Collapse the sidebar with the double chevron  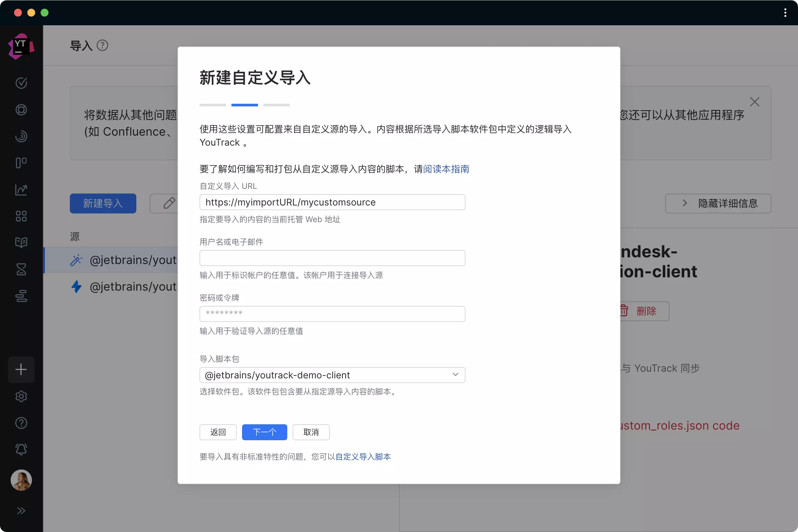[21, 510]
